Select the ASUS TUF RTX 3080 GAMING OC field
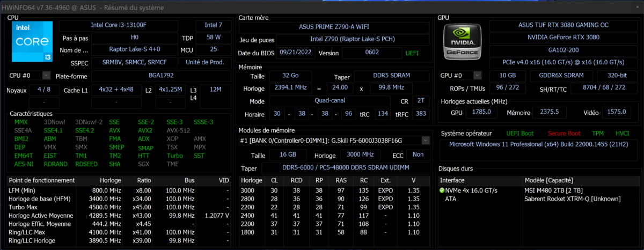The image size is (644, 250). point(563,25)
